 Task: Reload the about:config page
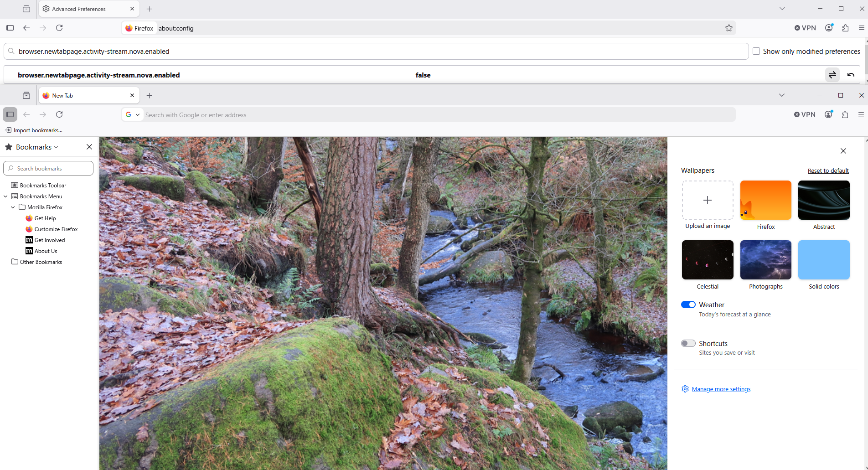[59, 28]
